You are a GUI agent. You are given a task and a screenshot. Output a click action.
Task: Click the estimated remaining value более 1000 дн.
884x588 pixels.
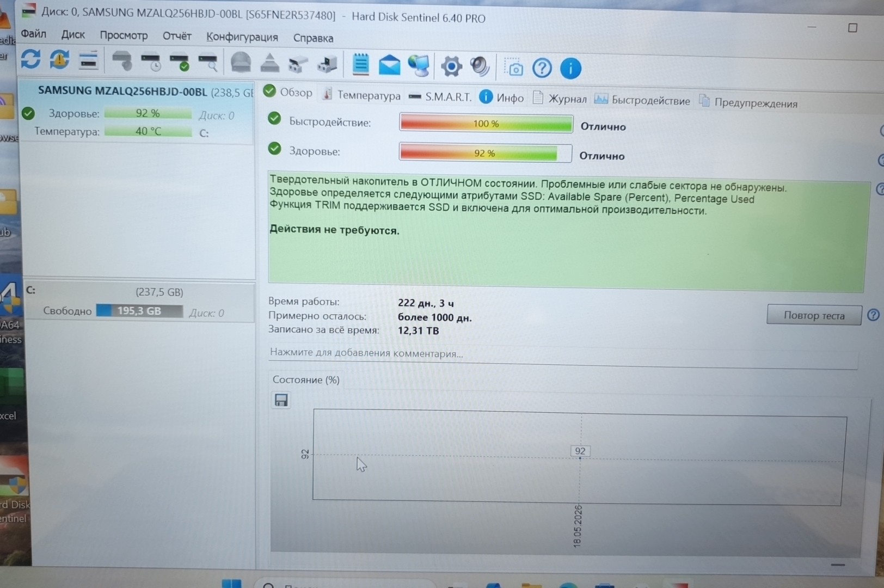click(x=434, y=317)
